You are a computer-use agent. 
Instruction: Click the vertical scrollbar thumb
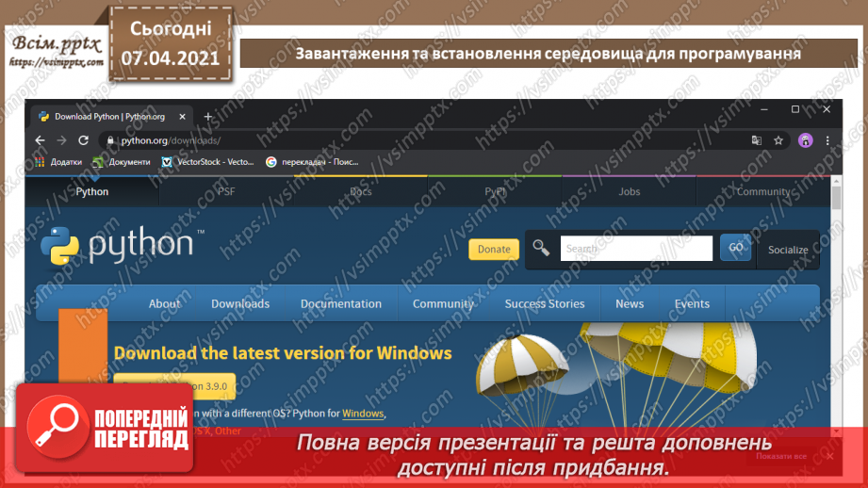pyautogui.click(x=836, y=198)
